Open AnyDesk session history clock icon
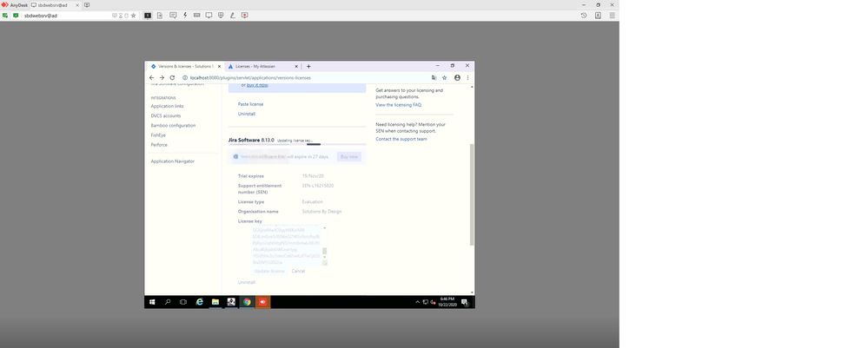Screen dimensions: 868x348 click(584, 16)
